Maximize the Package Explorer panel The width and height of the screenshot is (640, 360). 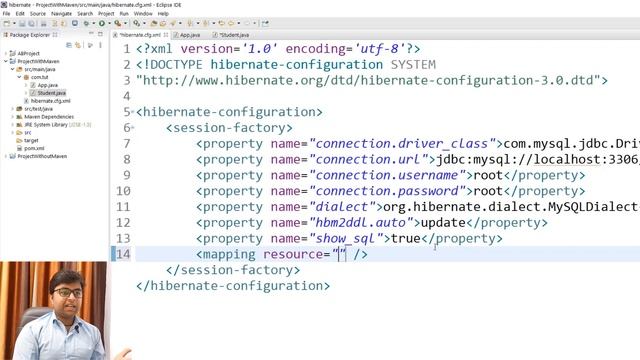tap(100, 34)
